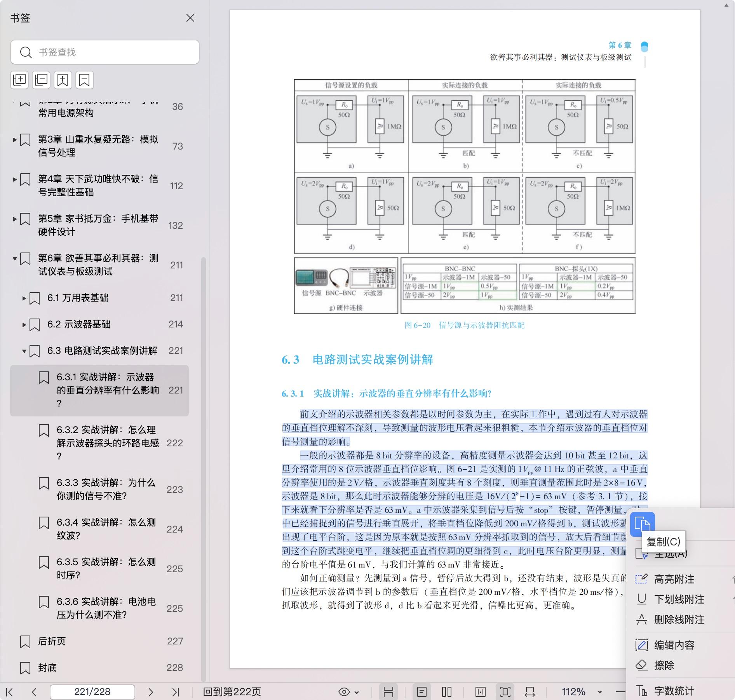Open the 112% zoom level dropdown
This screenshot has height=700, width=735.
point(600,692)
